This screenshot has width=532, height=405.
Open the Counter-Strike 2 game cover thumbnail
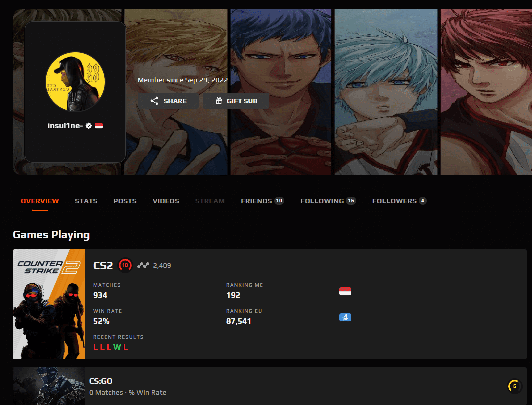click(x=49, y=304)
